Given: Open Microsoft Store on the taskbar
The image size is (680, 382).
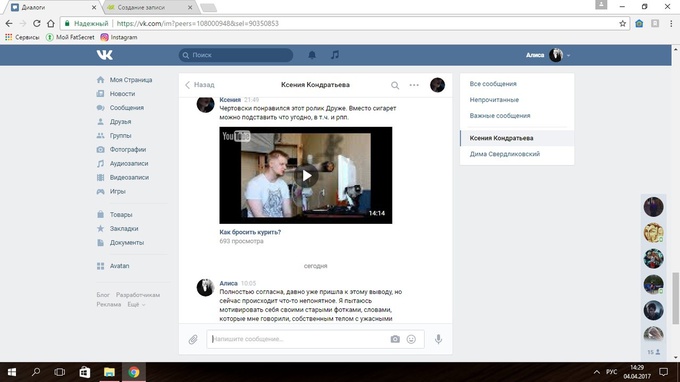Looking at the screenshot, I should [x=85, y=372].
